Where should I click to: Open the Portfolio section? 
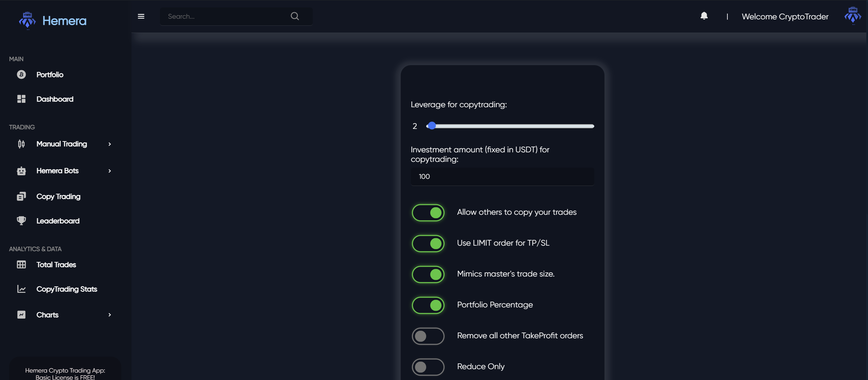(49, 74)
